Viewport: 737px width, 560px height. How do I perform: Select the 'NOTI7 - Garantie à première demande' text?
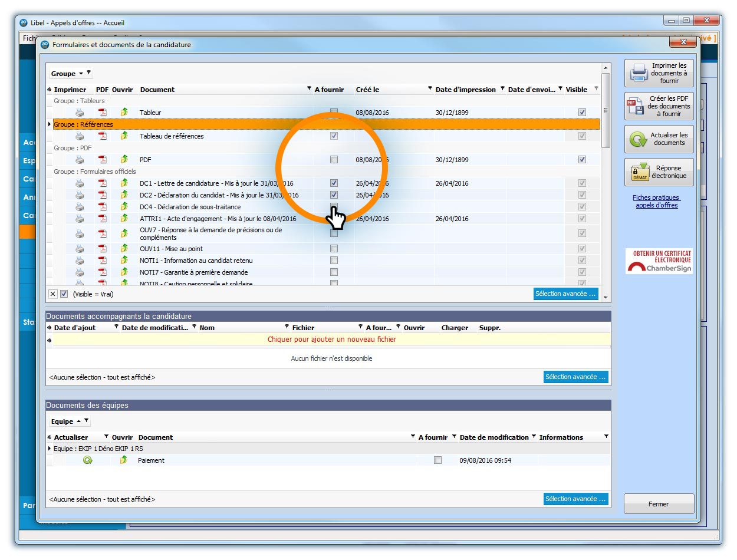coord(193,272)
